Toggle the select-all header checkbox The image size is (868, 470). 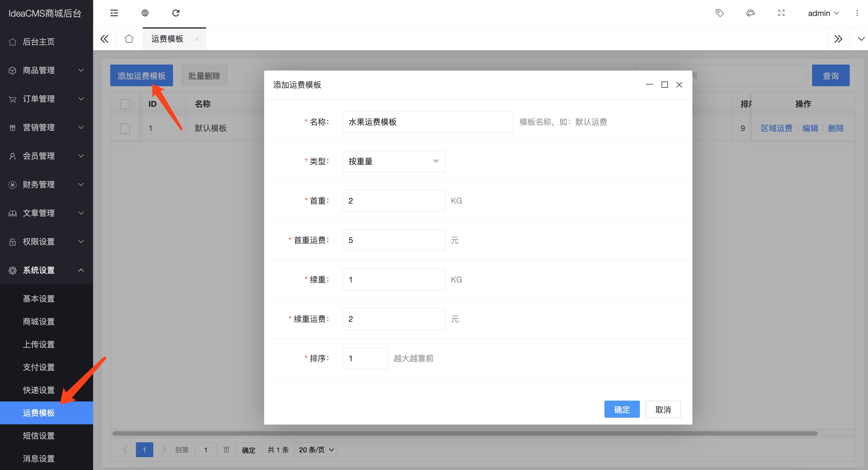click(x=125, y=104)
